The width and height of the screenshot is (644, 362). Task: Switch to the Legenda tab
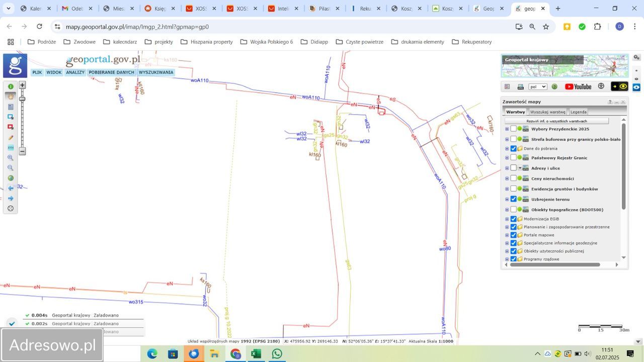point(578,112)
